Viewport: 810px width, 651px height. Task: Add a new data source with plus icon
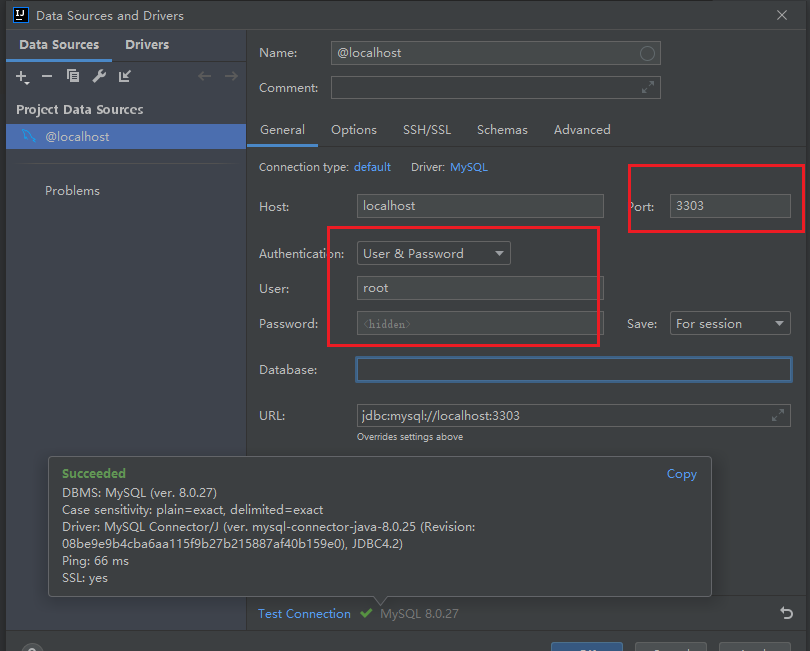[22, 77]
